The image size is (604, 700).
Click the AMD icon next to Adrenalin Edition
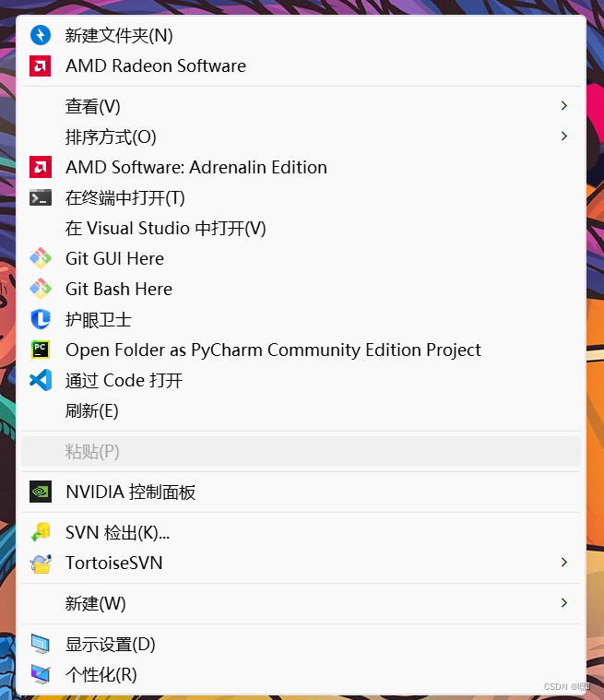pyautogui.click(x=41, y=167)
